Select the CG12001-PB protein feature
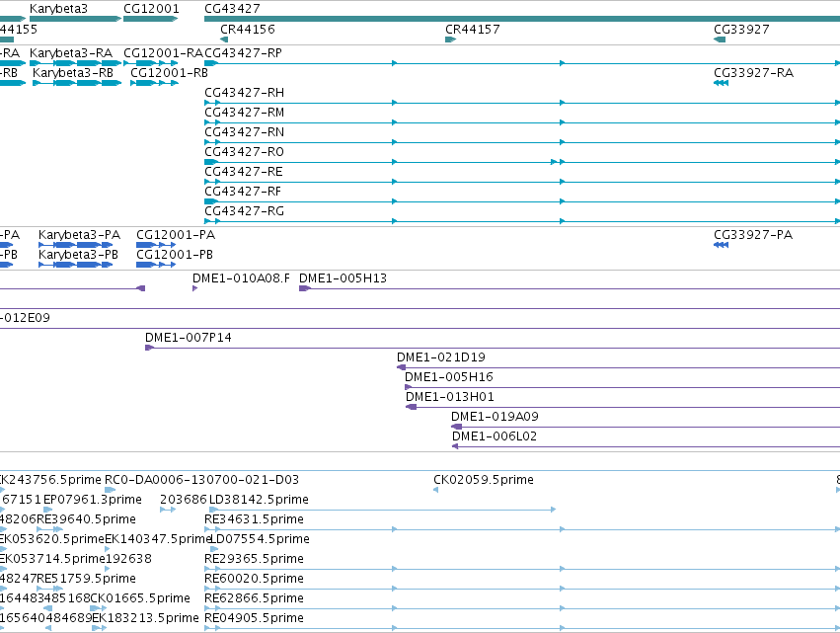This screenshot has width=840, height=633. [x=156, y=265]
